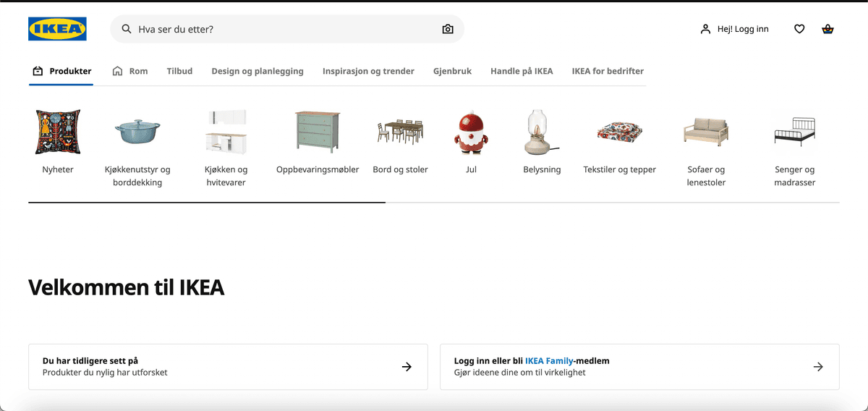Click 'Produkter du nylig har utforsket' text

click(x=105, y=373)
